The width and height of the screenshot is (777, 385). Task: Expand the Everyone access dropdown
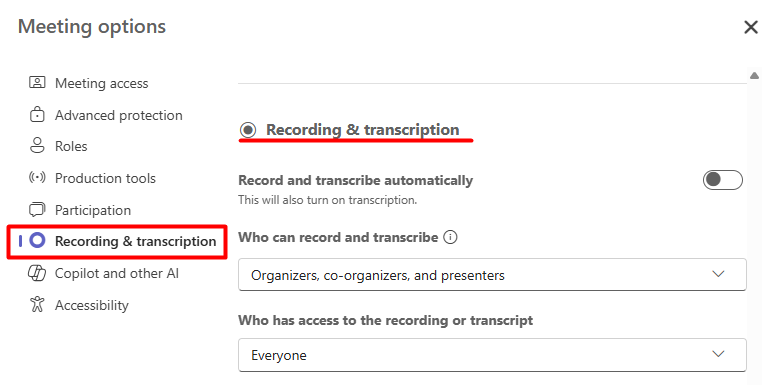(492, 355)
